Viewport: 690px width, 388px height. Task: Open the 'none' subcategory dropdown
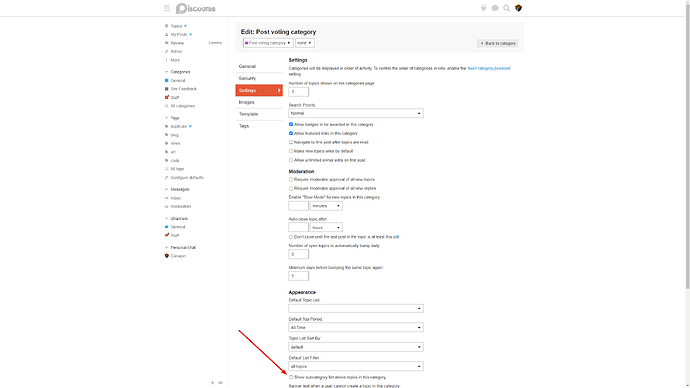pyautogui.click(x=305, y=43)
